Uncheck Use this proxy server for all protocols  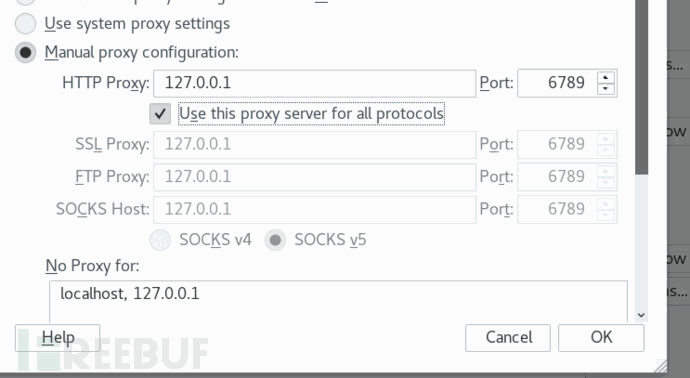(160, 114)
